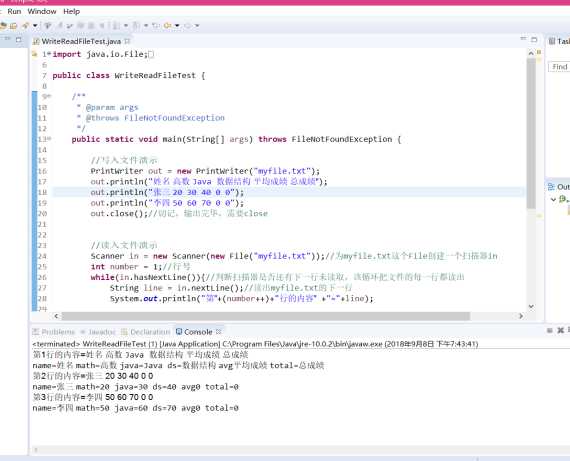The image size is (570, 461).
Task: Collapse the Javadoc comment at line 9
Action: tap(49, 96)
